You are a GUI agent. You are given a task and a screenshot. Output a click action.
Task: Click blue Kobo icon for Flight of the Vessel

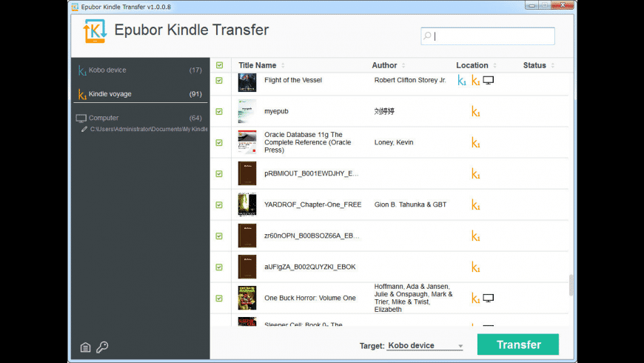[462, 81]
